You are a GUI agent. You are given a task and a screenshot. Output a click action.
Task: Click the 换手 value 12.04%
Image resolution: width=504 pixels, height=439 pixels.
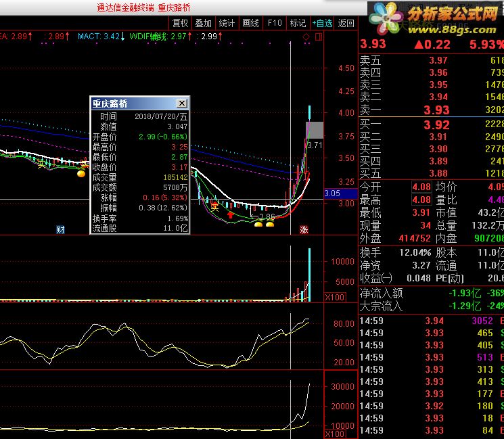point(415,252)
